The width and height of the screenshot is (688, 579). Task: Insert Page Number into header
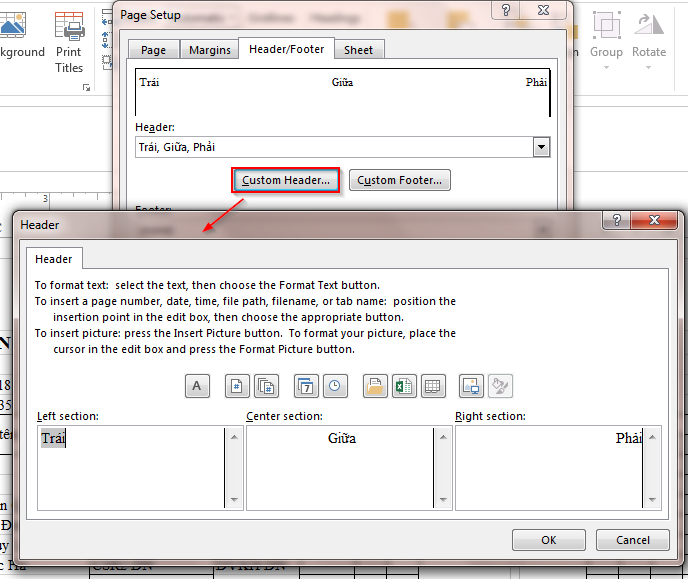tap(238, 386)
